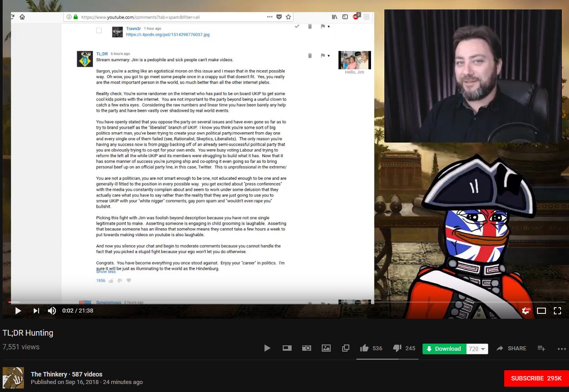
Task: Click the video title TL;DR Hunting
Action: pyautogui.click(x=28, y=333)
